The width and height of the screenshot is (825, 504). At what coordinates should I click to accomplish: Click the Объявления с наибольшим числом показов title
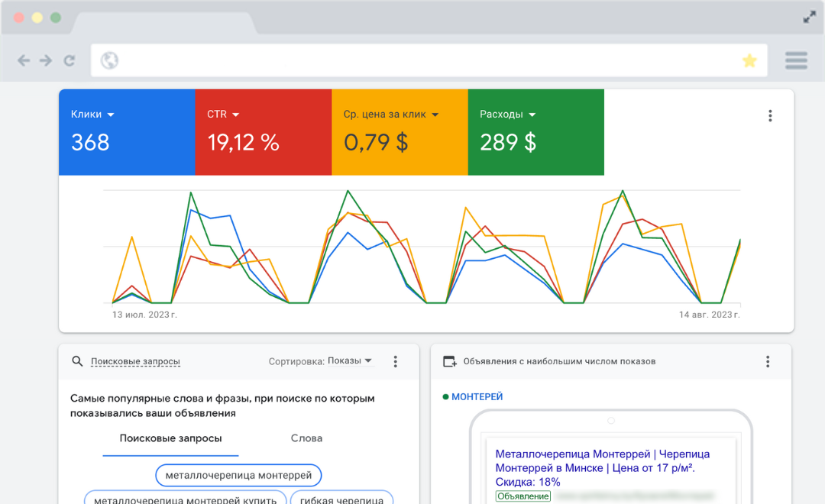point(559,361)
